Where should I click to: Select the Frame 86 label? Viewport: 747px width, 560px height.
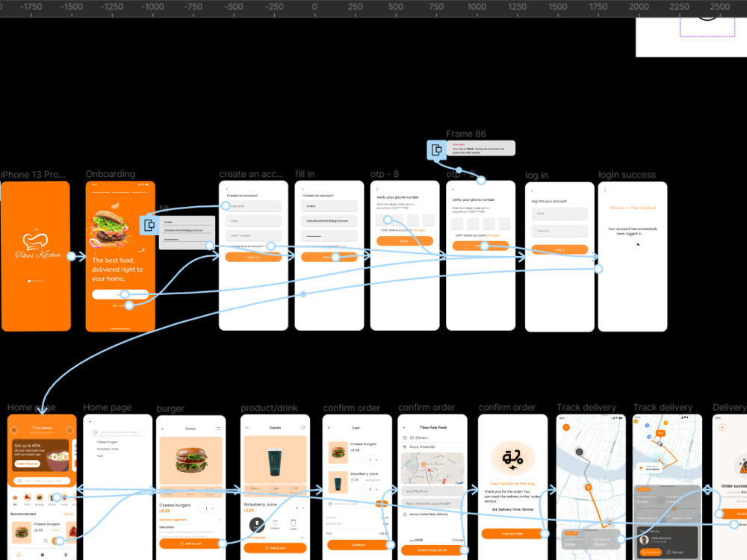click(466, 134)
